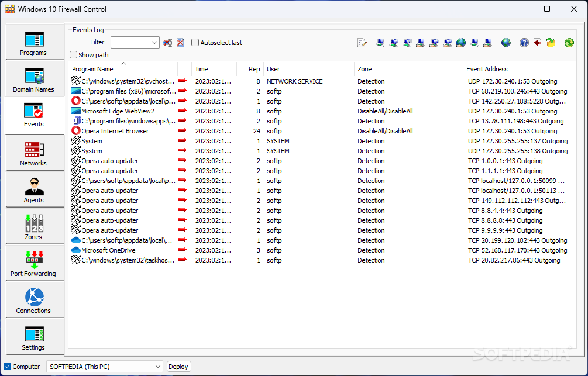Click the Deploy button
The image size is (588, 376).
click(x=178, y=367)
